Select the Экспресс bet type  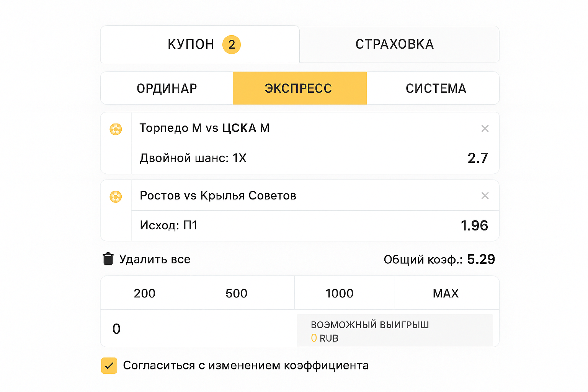pos(299,88)
